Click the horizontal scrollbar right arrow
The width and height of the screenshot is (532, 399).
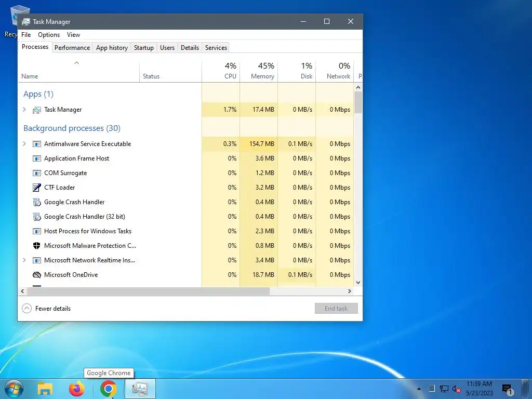[350, 291]
